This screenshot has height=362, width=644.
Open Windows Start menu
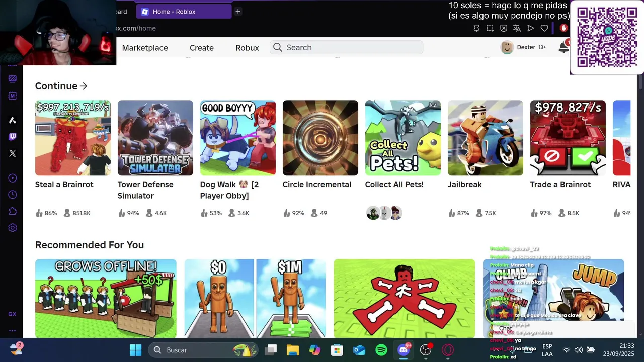pos(135,350)
